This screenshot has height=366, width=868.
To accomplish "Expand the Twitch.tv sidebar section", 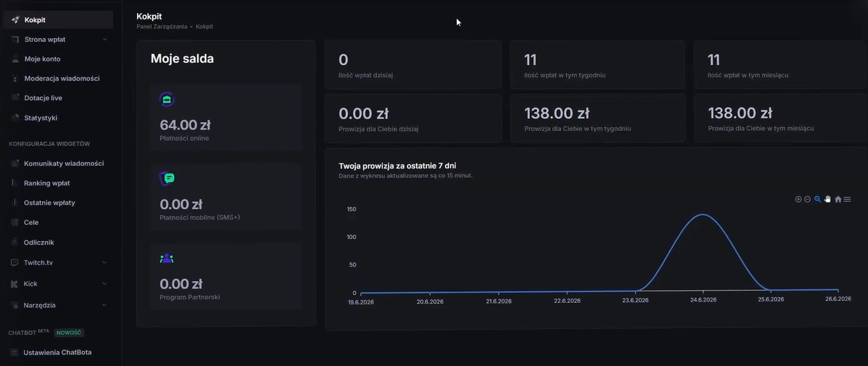I will (x=104, y=263).
